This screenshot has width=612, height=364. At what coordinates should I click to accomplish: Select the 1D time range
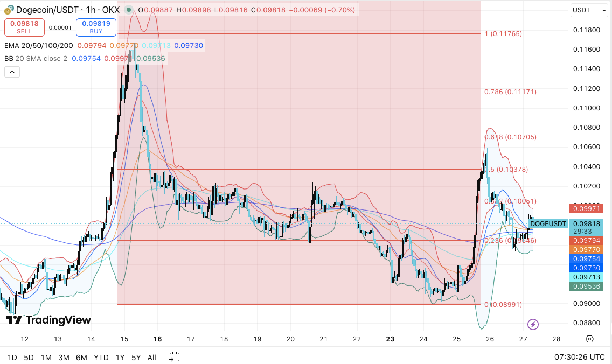pyautogui.click(x=12, y=358)
